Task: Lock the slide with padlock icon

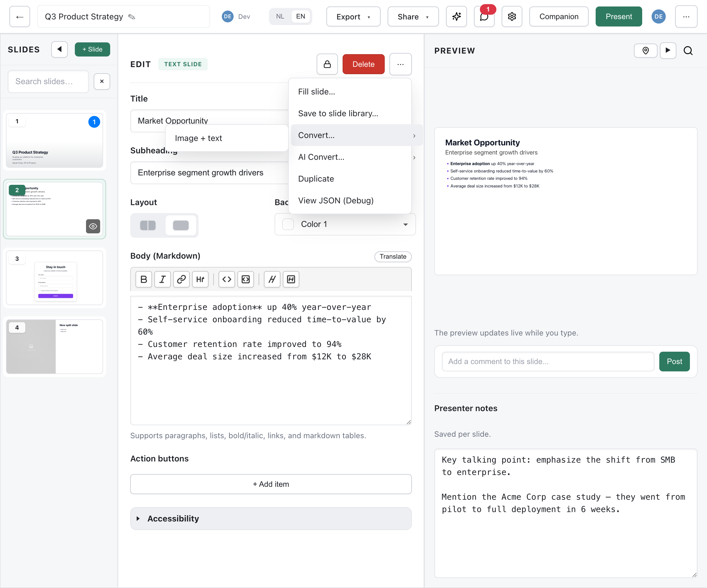Action: [x=327, y=64]
